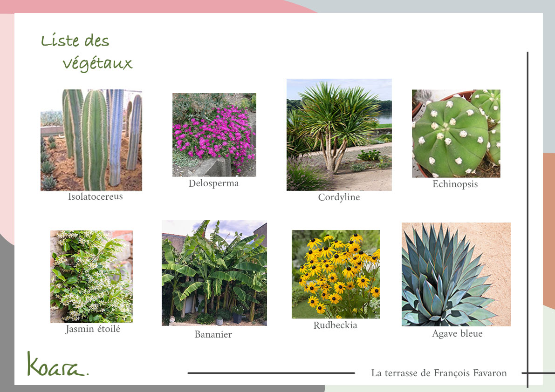
Task: Select the 'Cordyline' caption text
Action: click(339, 197)
